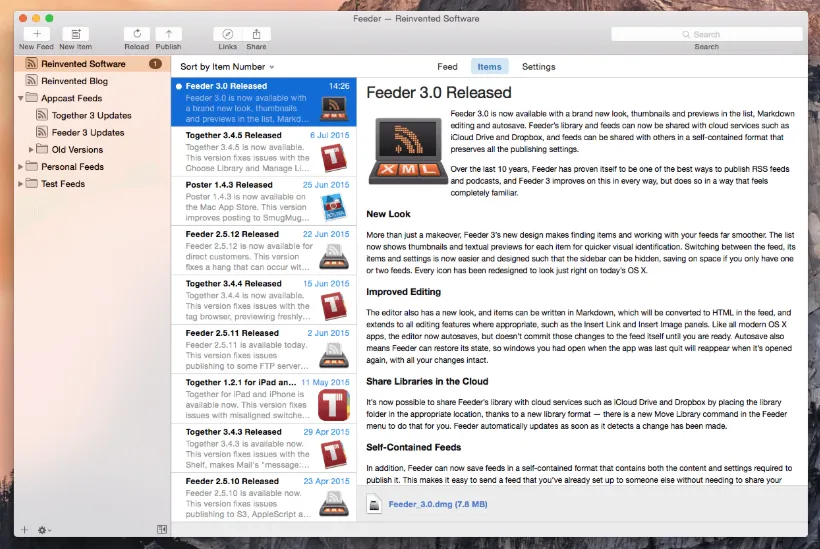
Task: Click the Feeder 3 Updates sidebar label
Action: (x=88, y=132)
